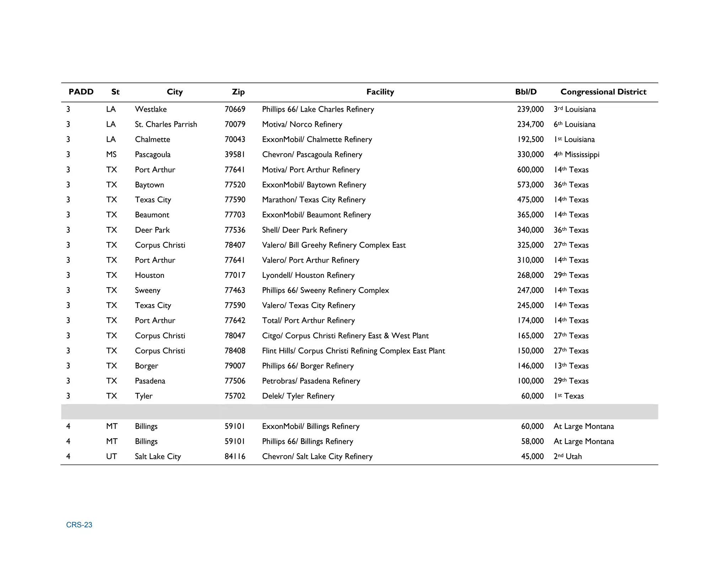Click the PADD column header
Viewport: 728px width, 562px height.
pyautogui.click(x=81, y=92)
